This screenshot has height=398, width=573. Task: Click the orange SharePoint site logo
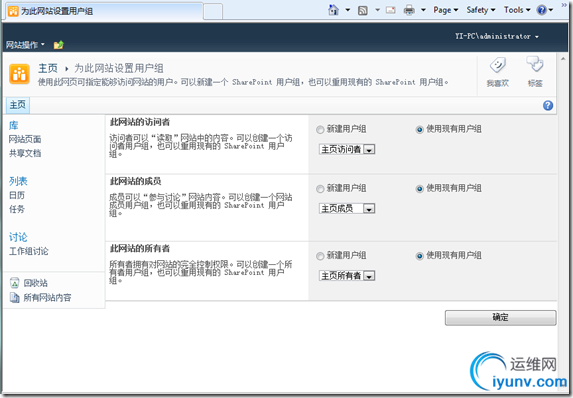pos(19,74)
